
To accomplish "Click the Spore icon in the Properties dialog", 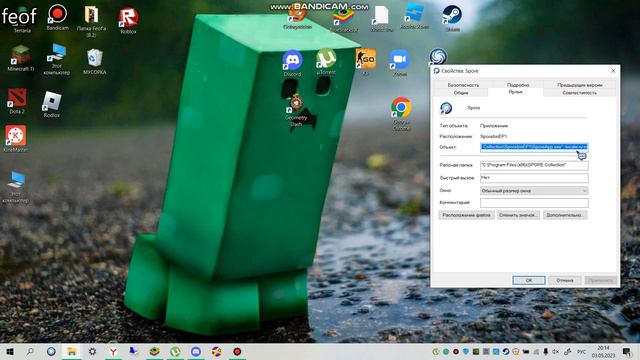I will click(x=446, y=108).
